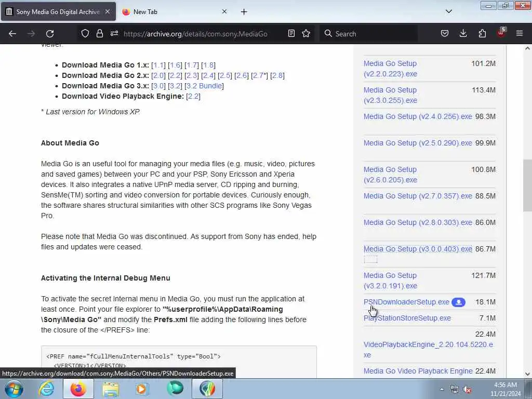This screenshot has height=399, width=532.
Task: Download Media Go Setup (v2.8.0.303).exe
Action: tap(418, 222)
